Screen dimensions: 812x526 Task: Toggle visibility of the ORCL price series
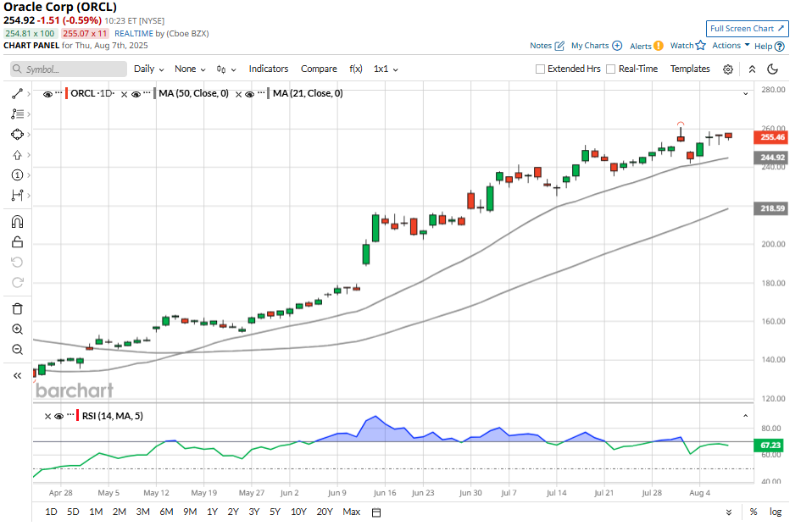[47, 94]
